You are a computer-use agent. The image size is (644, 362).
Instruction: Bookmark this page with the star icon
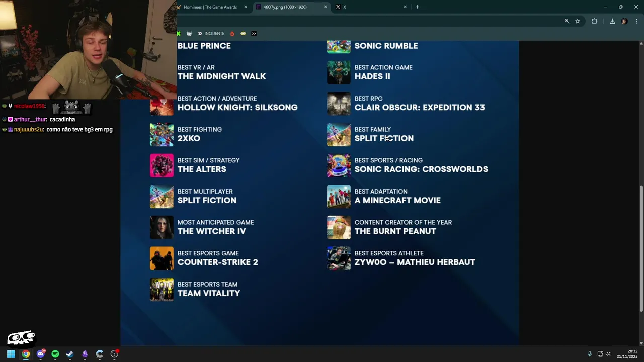(578, 21)
